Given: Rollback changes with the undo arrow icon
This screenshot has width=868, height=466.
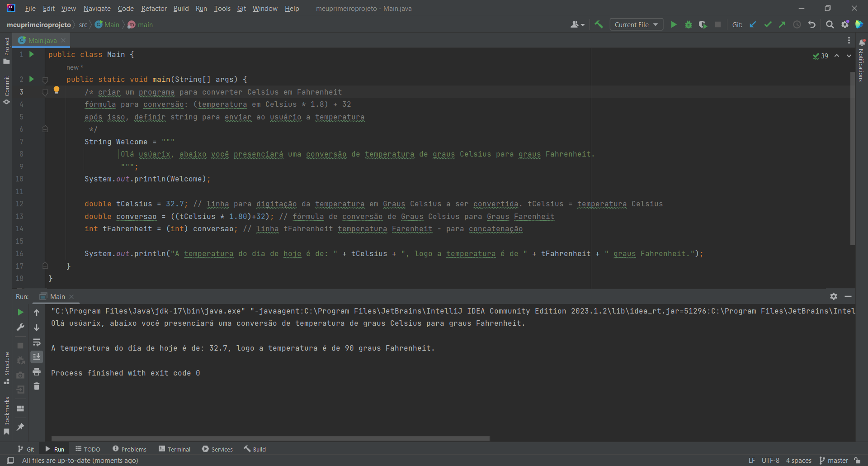Looking at the screenshot, I should coord(812,25).
